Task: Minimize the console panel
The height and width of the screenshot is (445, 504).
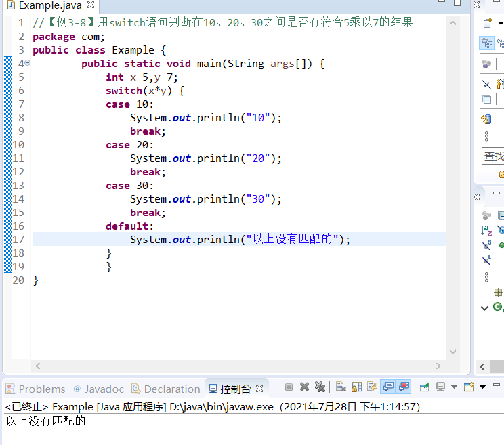Action: (x=497, y=385)
